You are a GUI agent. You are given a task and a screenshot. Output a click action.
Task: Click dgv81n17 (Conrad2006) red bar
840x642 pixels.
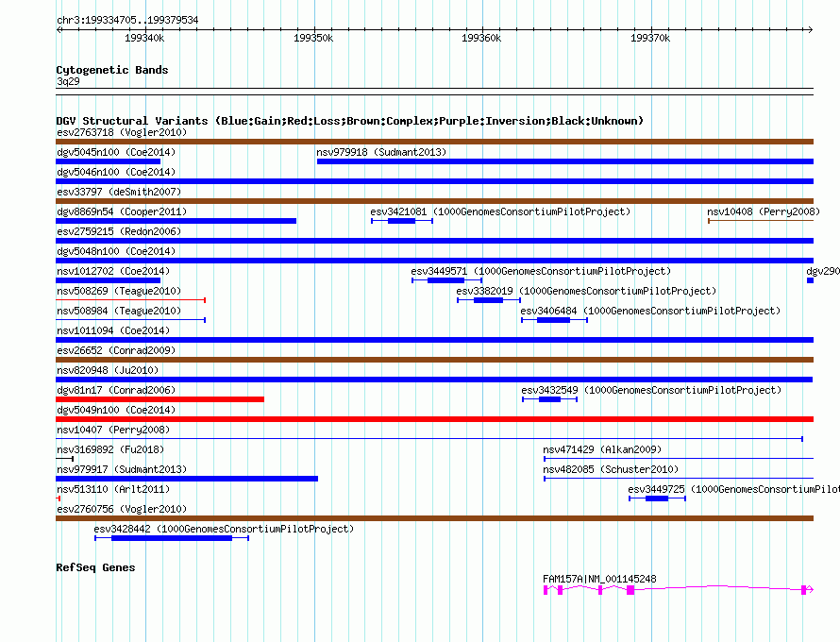click(x=160, y=399)
